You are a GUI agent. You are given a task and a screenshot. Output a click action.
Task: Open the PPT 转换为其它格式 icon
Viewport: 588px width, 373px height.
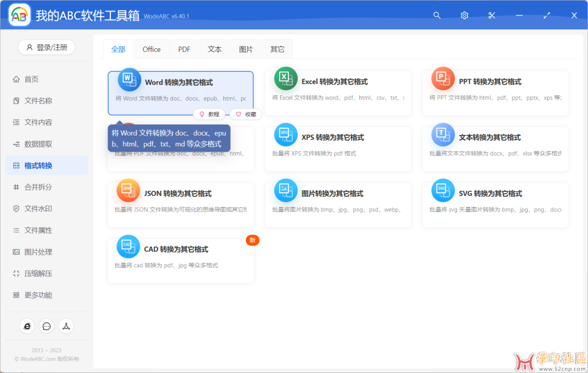(x=442, y=80)
